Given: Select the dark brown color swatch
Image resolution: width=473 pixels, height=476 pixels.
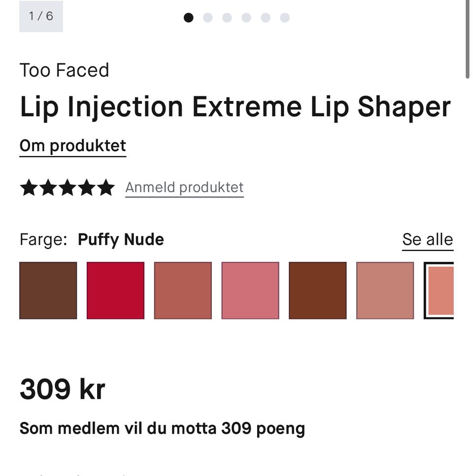Looking at the screenshot, I should 48,290.
